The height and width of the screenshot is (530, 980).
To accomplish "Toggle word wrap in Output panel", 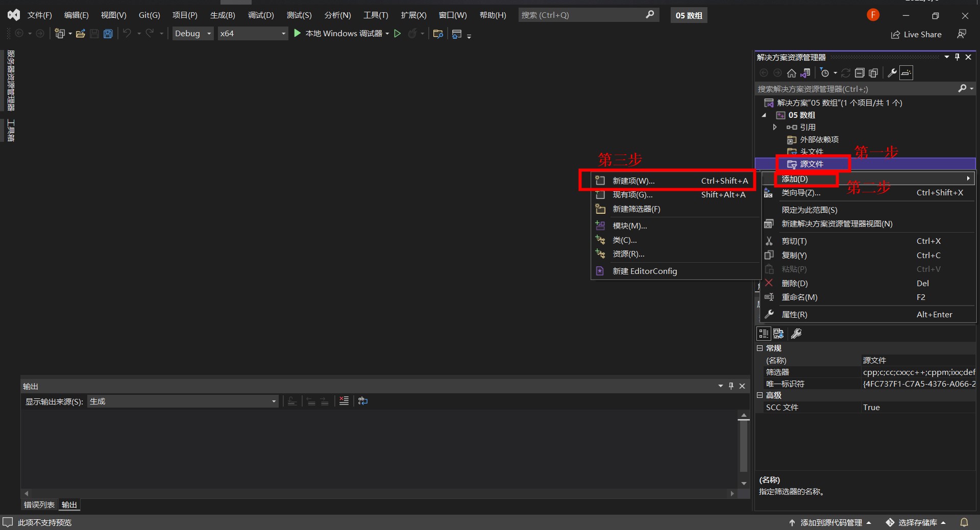I will click(x=363, y=401).
